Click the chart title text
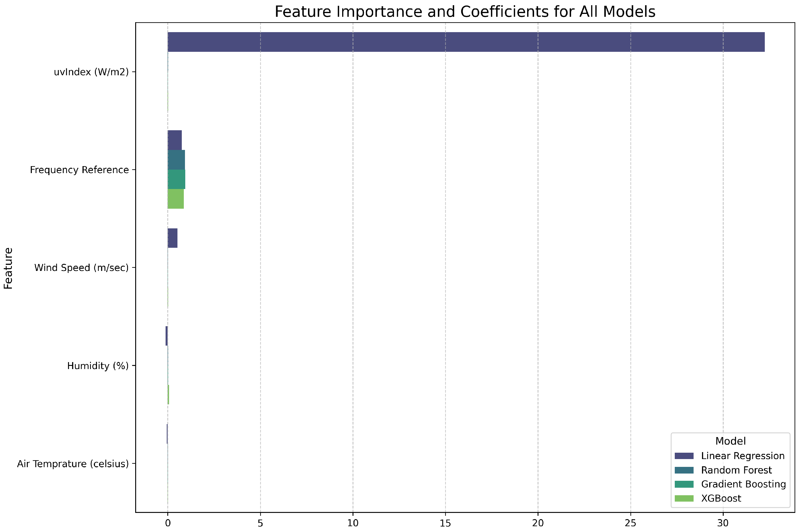This screenshot has height=532, width=803. (x=465, y=12)
